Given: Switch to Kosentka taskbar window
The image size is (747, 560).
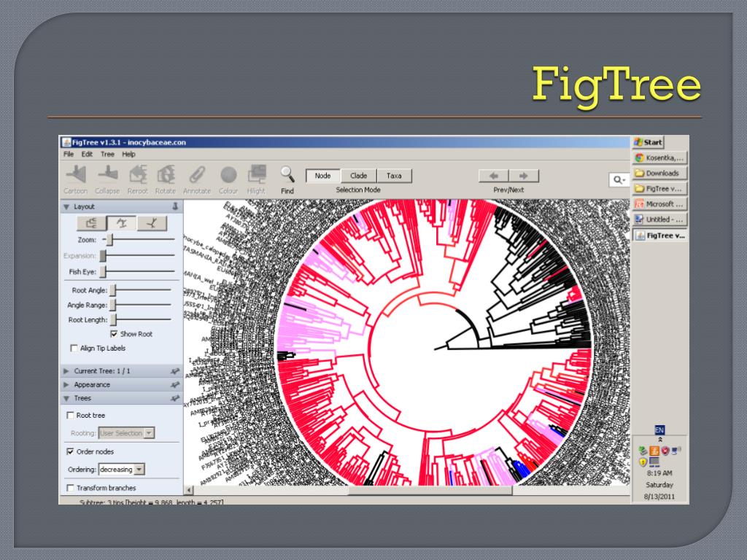Looking at the screenshot, I should 659,157.
